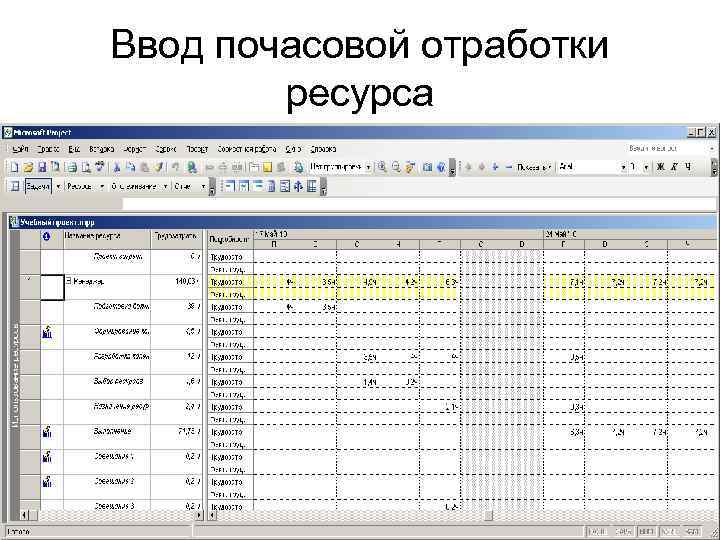Image resolution: width=720 pixels, height=540 pixels.
Task: Cut the selection with scissors icon
Action: 117,167
